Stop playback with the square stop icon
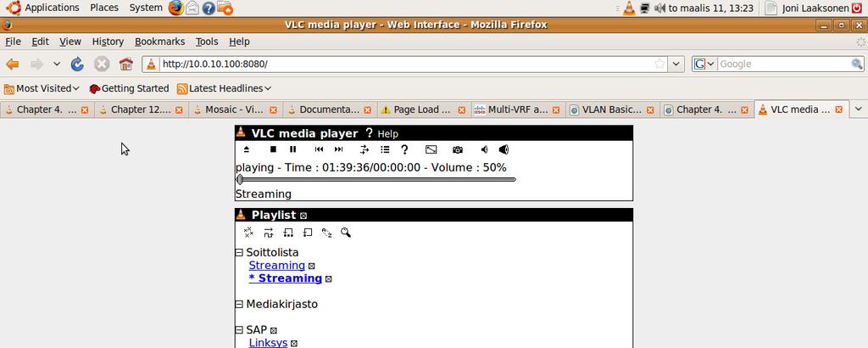The width and height of the screenshot is (868, 348). pyautogui.click(x=273, y=149)
